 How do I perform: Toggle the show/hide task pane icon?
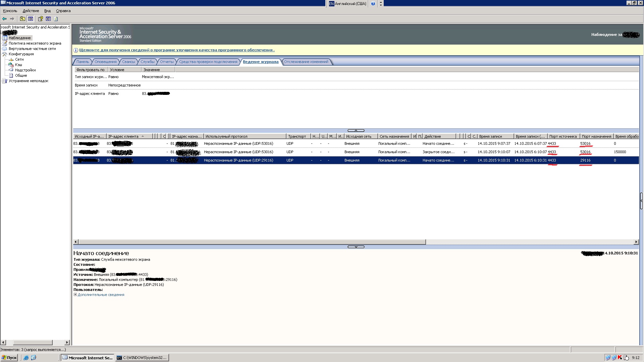tap(48, 19)
